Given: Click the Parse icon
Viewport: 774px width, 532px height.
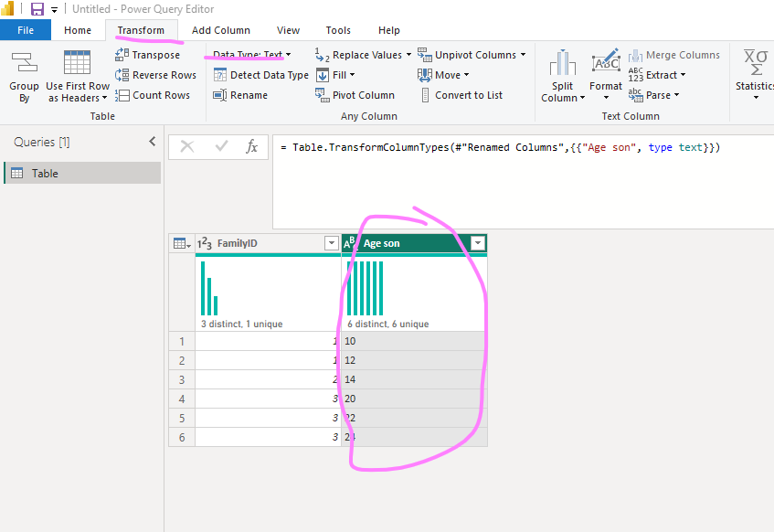Looking at the screenshot, I should (636, 95).
